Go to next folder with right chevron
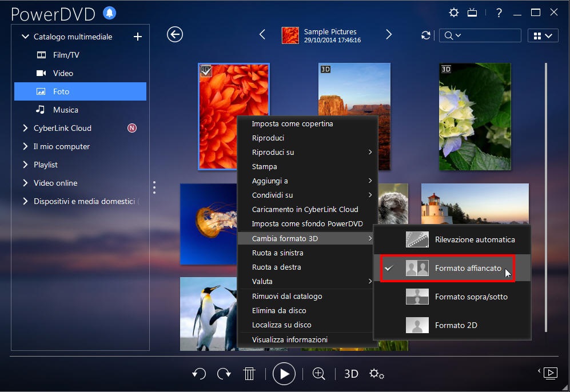The height and width of the screenshot is (392, 570). [x=389, y=34]
